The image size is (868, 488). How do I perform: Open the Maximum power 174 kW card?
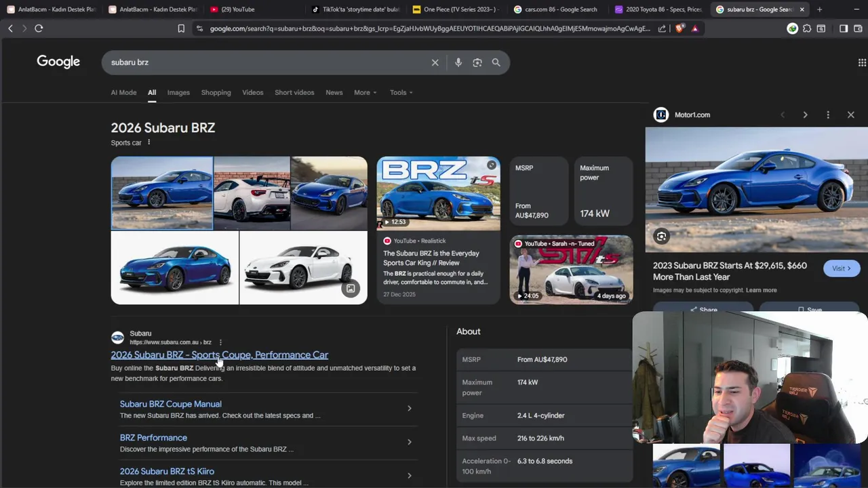click(x=604, y=191)
